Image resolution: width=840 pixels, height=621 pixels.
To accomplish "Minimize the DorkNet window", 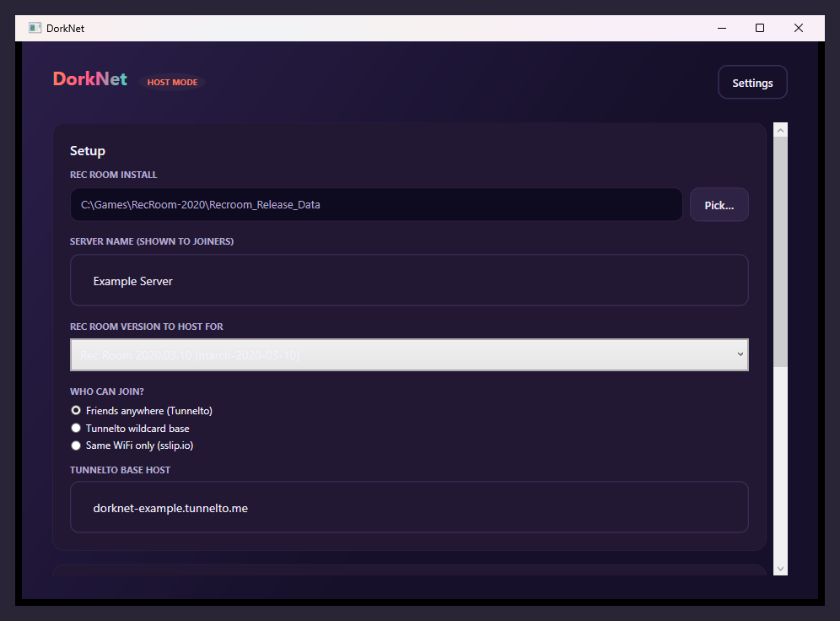I will pyautogui.click(x=722, y=28).
